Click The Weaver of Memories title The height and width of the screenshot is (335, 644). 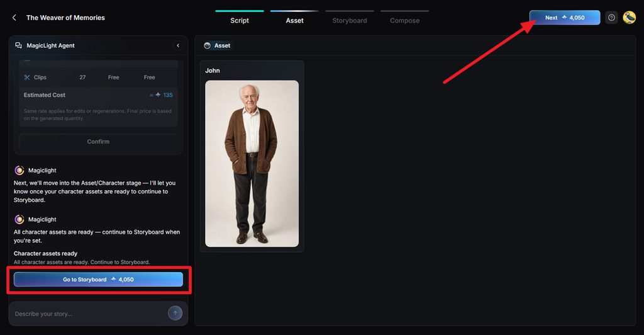click(65, 18)
